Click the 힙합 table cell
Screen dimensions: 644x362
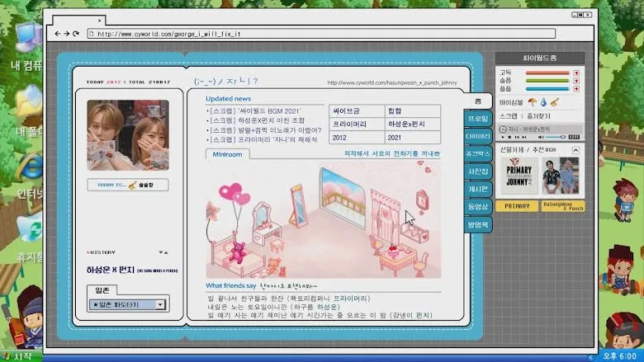[x=413, y=111]
